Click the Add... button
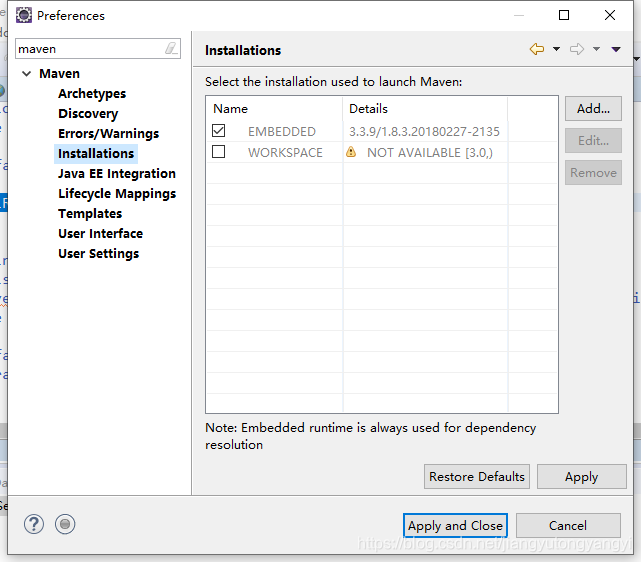 point(593,109)
